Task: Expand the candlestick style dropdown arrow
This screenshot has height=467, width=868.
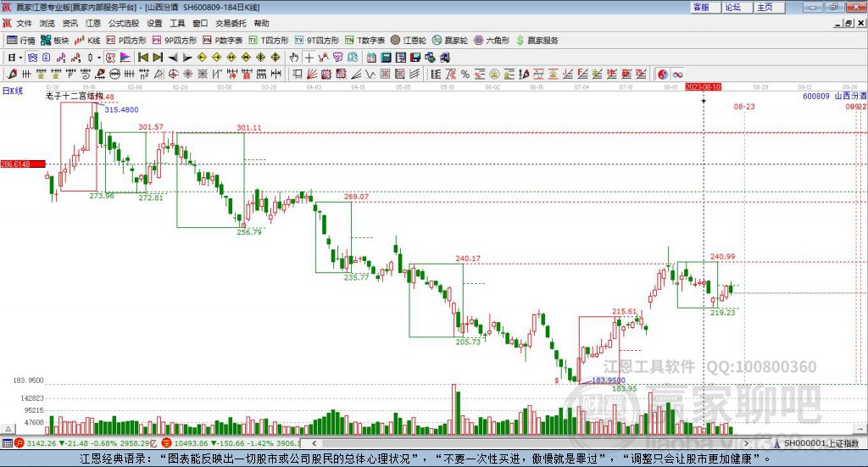Action: click(x=99, y=58)
